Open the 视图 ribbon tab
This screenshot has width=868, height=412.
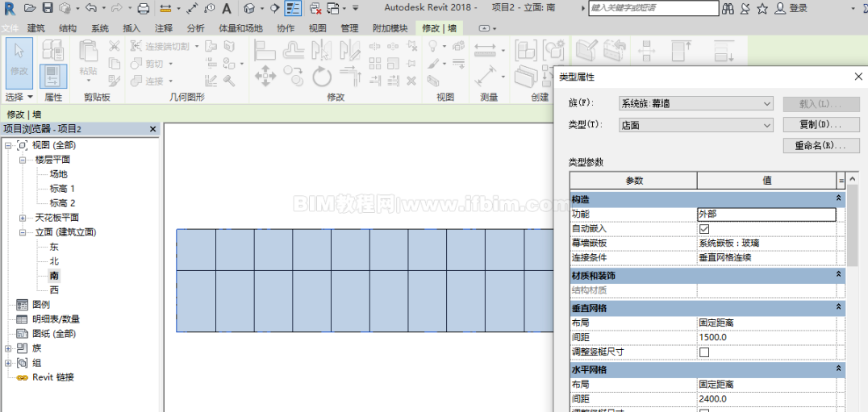(x=317, y=29)
